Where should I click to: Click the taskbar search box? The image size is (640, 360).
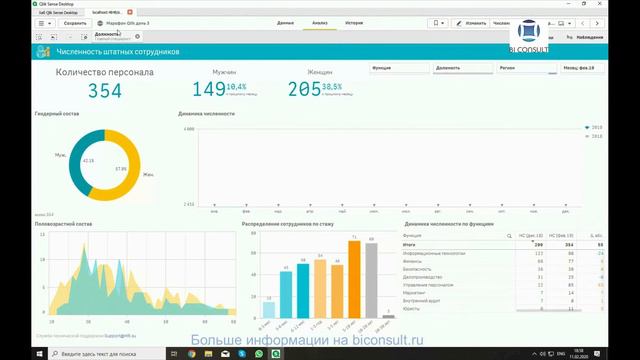107,354
